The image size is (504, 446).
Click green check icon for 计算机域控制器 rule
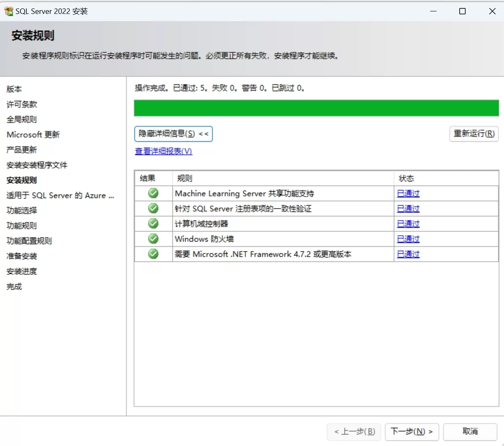point(153,224)
